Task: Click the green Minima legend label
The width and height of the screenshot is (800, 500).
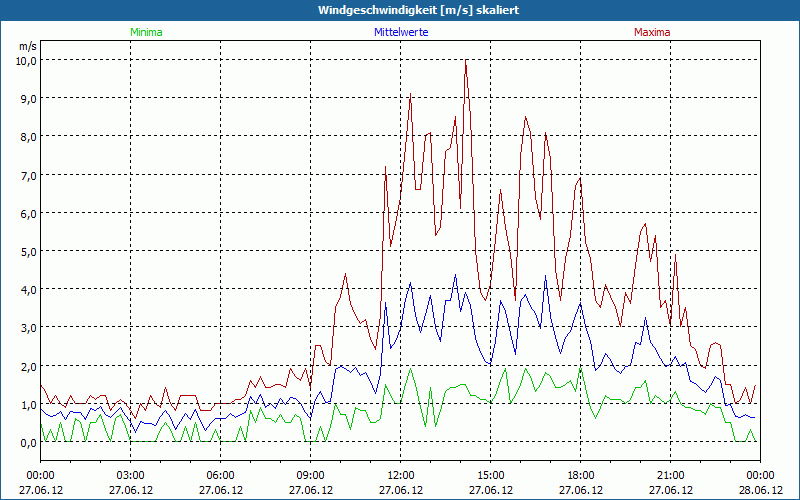Action: pyautogui.click(x=146, y=32)
